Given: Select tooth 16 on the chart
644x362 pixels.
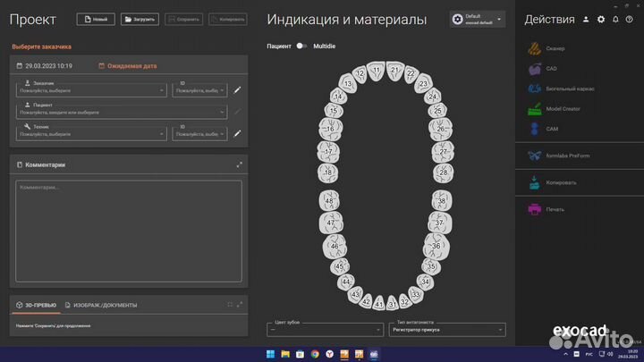Looking at the screenshot, I should coord(330,129).
